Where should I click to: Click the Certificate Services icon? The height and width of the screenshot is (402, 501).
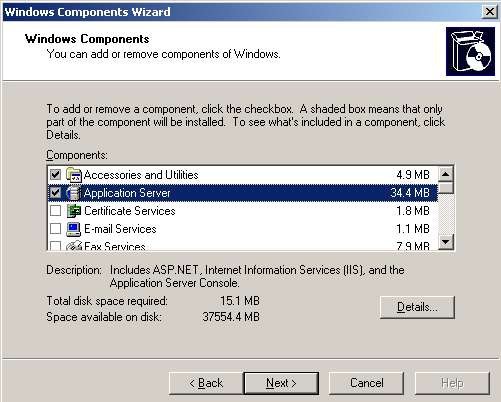coord(74,211)
